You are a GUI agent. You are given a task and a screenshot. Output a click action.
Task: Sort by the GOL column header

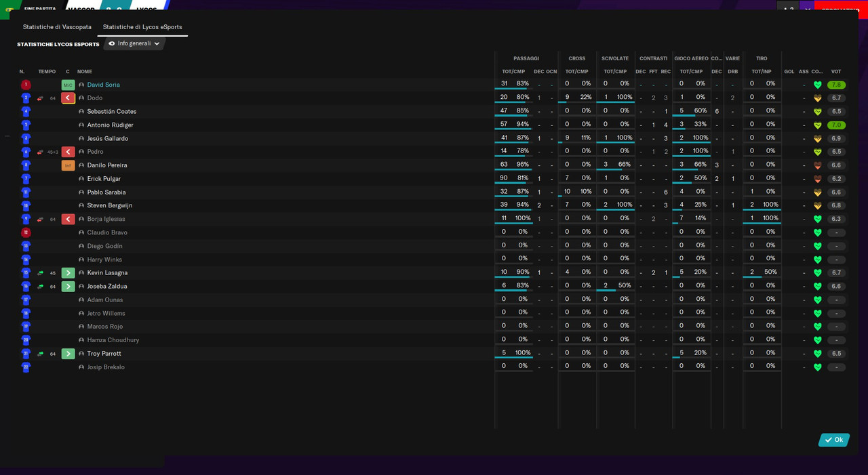[789, 71]
